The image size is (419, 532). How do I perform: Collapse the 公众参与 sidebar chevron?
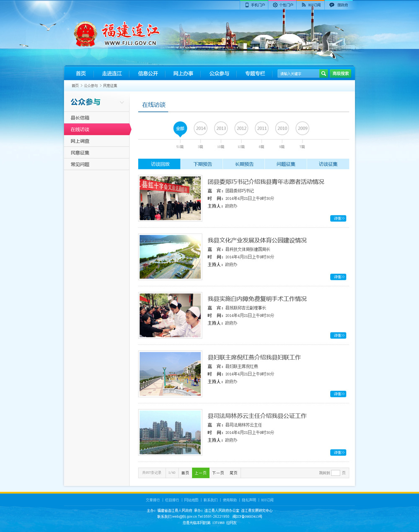coord(122,102)
